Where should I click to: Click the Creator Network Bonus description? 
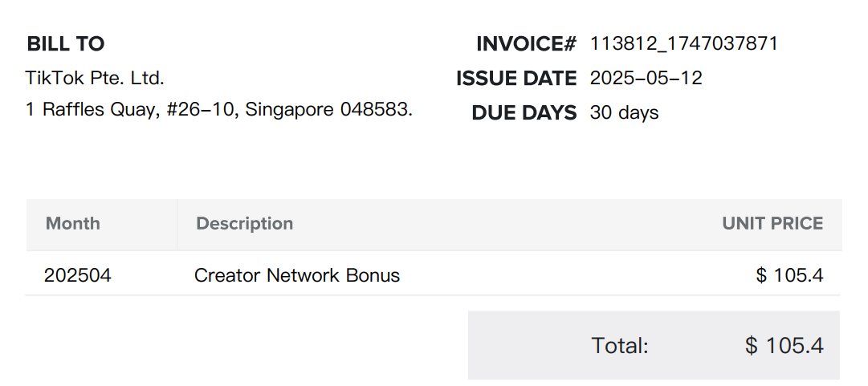point(297,274)
